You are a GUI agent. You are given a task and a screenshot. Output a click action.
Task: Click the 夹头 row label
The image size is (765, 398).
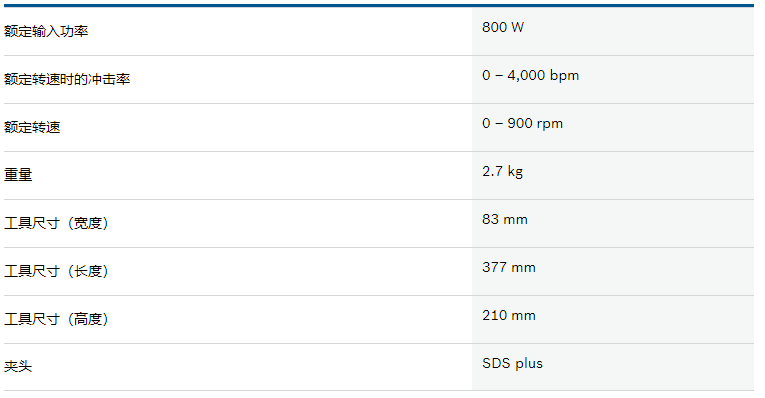pos(18,366)
